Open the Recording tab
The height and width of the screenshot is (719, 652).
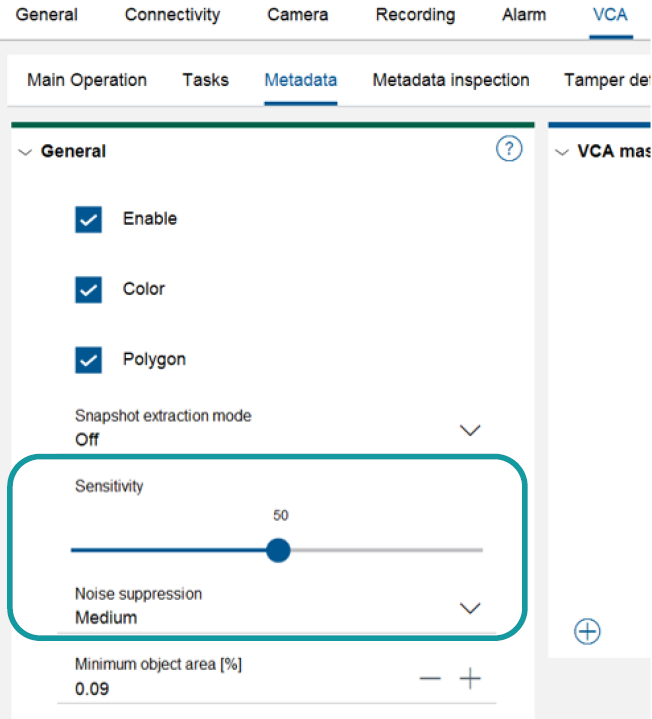coord(415,15)
